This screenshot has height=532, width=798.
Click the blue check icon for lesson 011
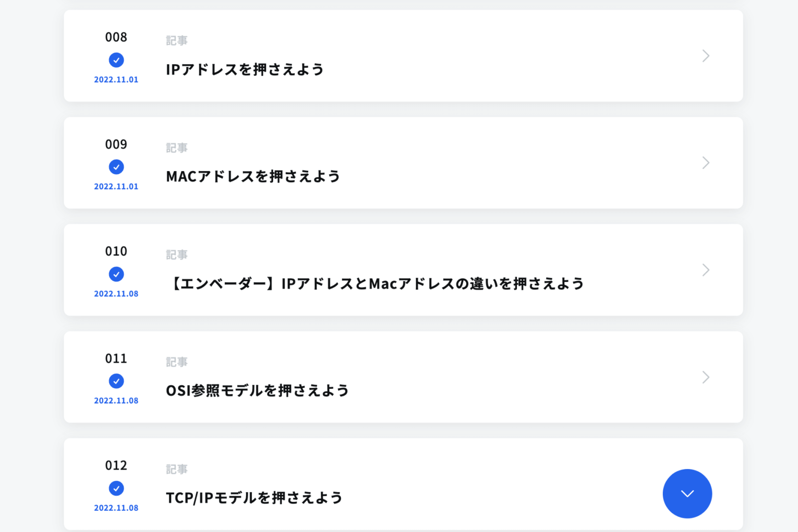coord(116,381)
